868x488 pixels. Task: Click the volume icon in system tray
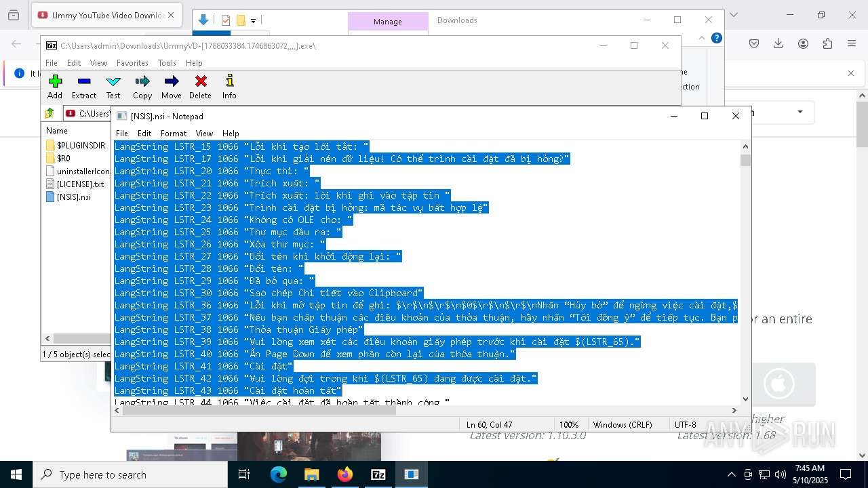[x=781, y=474]
